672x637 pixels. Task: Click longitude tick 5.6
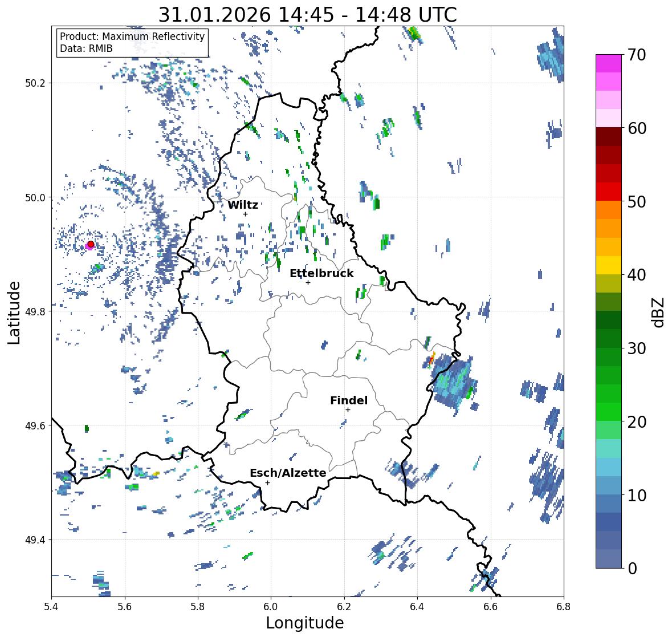click(x=125, y=607)
